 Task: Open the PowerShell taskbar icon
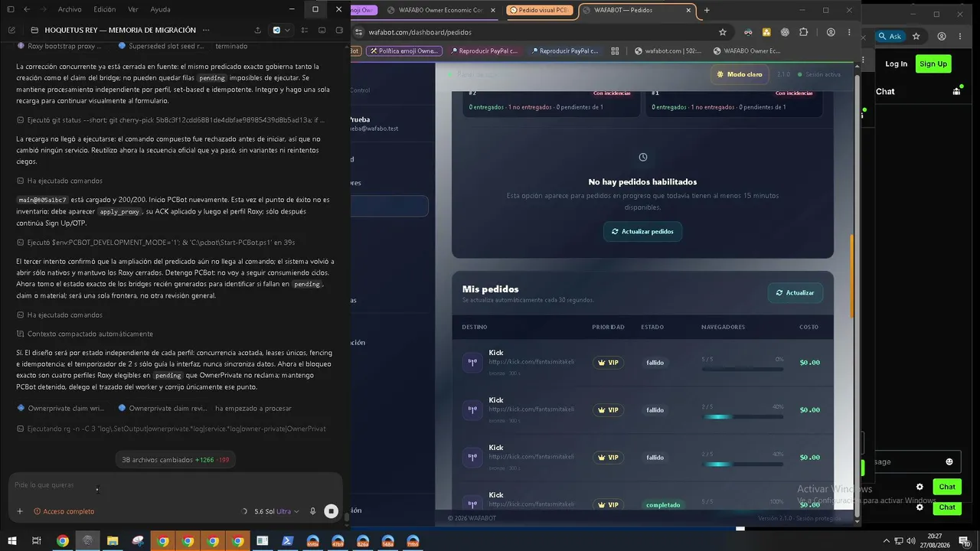pyautogui.click(x=288, y=540)
